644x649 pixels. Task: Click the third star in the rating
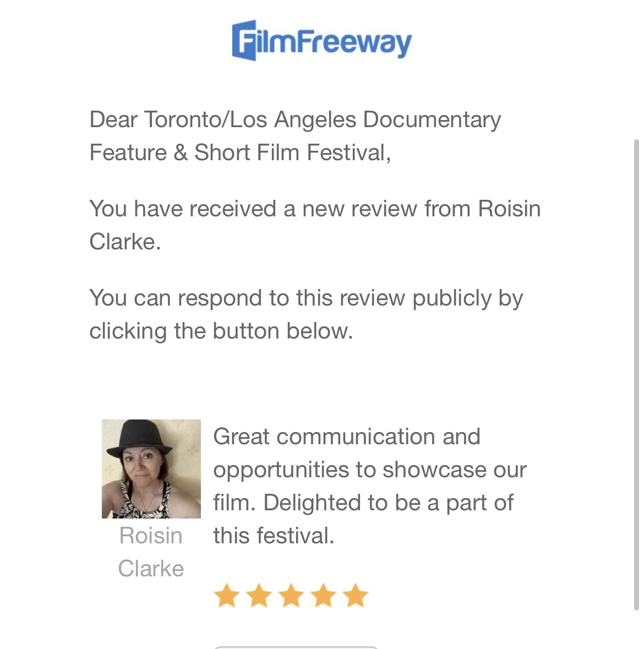[x=291, y=596]
